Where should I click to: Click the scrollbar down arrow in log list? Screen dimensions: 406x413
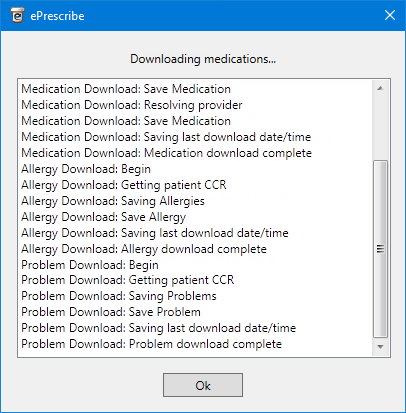tap(380, 347)
